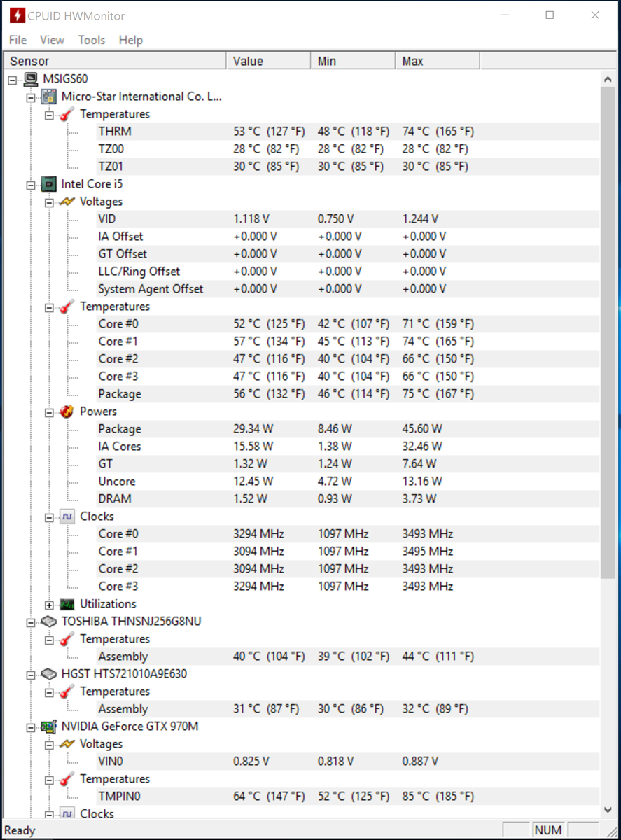Image resolution: width=621 pixels, height=840 pixels.
Task: Select the MSIGS60 computer icon
Action: [x=31, y=79]
